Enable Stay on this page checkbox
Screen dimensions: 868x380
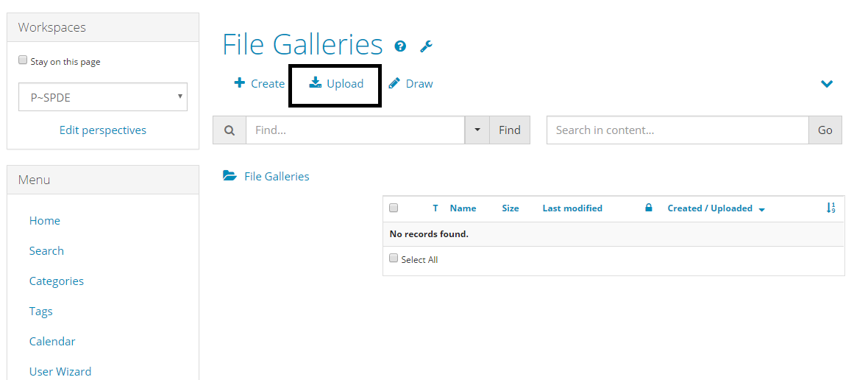tap(23, 60)
